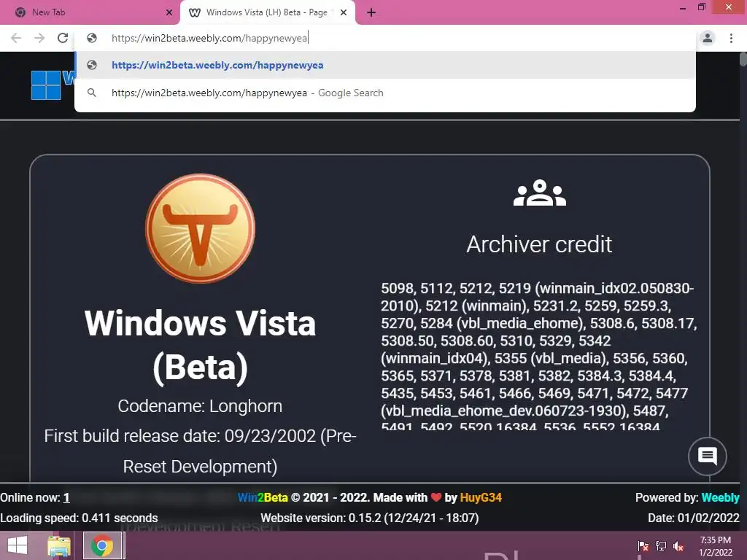
Task: Open File Explorer from taskbar
Action: point(59,545)
